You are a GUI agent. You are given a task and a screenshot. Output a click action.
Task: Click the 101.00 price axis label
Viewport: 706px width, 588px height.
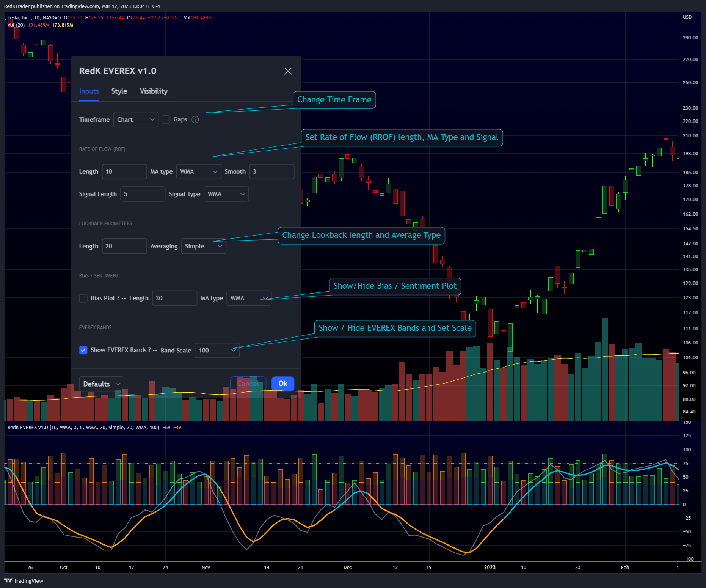point(690,358)
